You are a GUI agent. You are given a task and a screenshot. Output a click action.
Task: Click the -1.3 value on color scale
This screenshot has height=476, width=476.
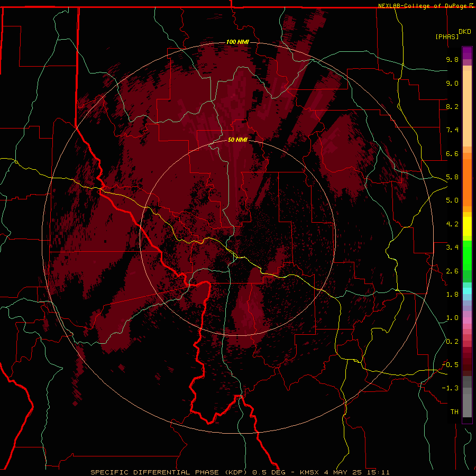coord(450,388)
